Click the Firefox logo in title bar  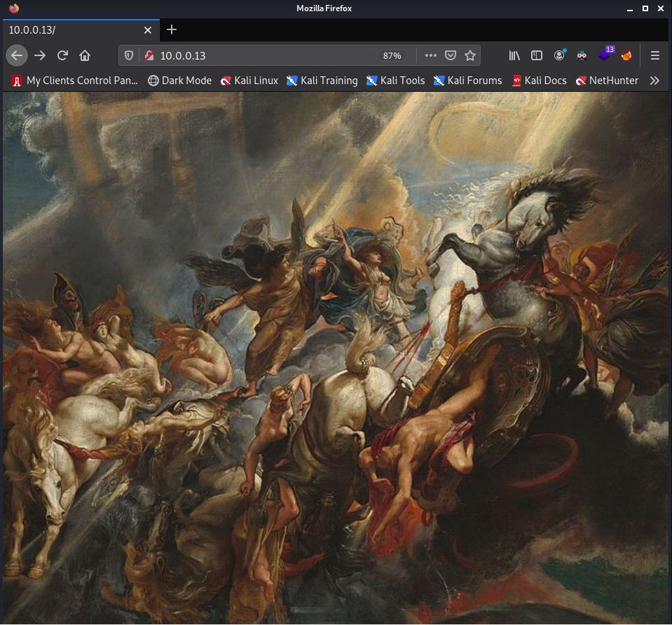[14, 8]
